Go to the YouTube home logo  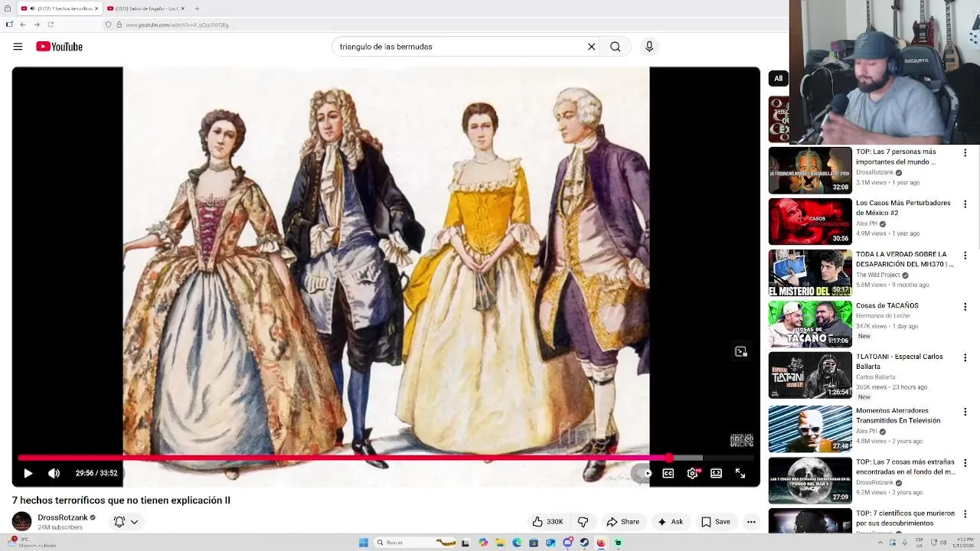tap(59, 47)
